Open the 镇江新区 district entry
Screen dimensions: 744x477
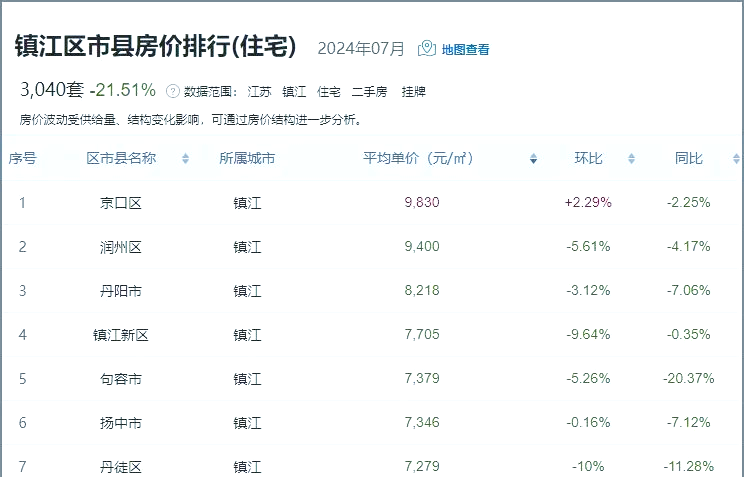pyautogui.click(x=121, y=335)
